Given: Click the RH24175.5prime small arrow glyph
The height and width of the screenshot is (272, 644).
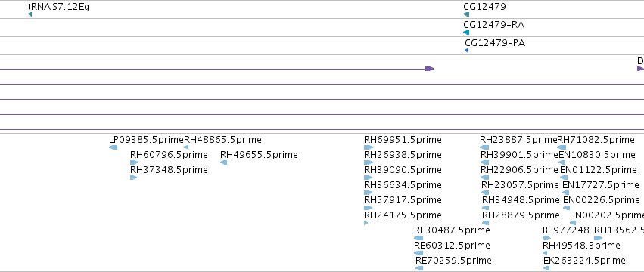Looking at the screenshot, I should coord(366,223).
